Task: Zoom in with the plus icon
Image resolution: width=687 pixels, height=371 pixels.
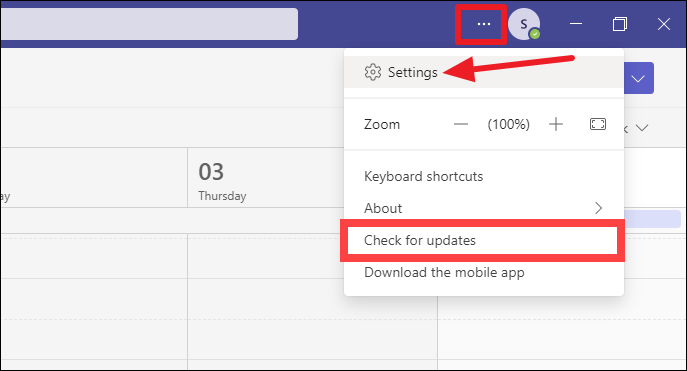Action: 556,124
